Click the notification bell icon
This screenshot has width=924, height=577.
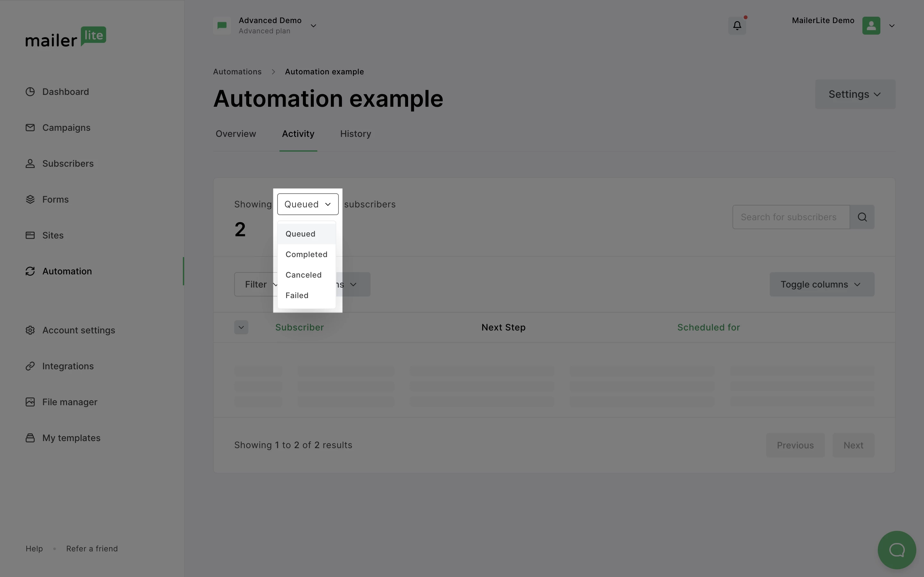[x=737, y=26]
